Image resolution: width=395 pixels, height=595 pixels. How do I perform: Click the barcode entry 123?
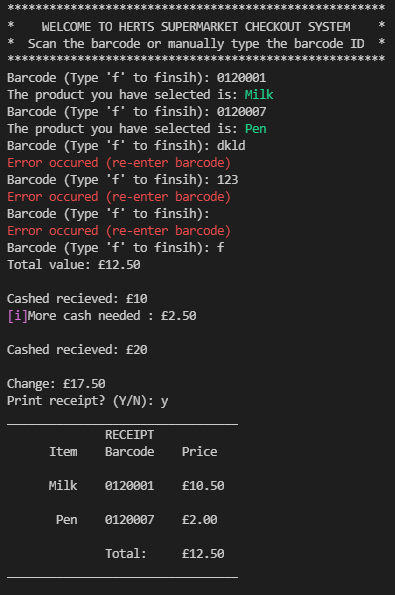tap(227, 179)
